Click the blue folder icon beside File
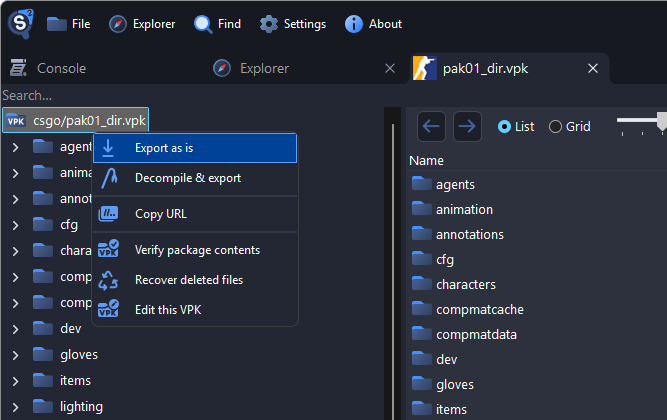 [x=57, y=24]
